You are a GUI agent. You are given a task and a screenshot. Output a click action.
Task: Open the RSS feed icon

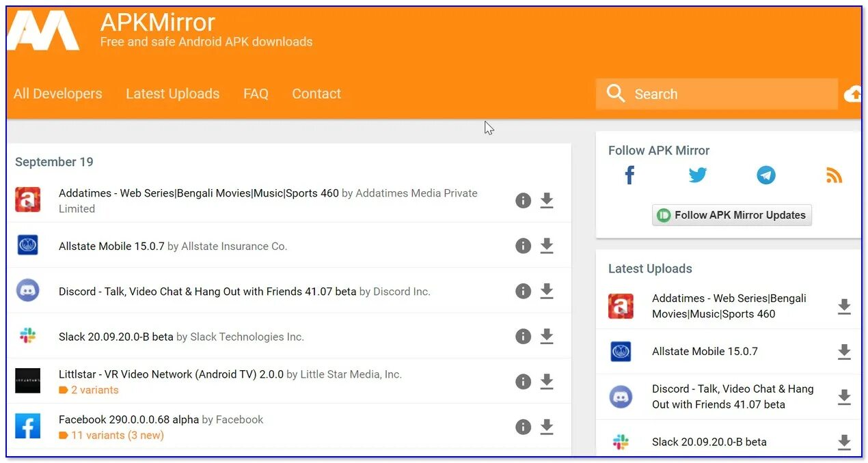pos(834,176)
